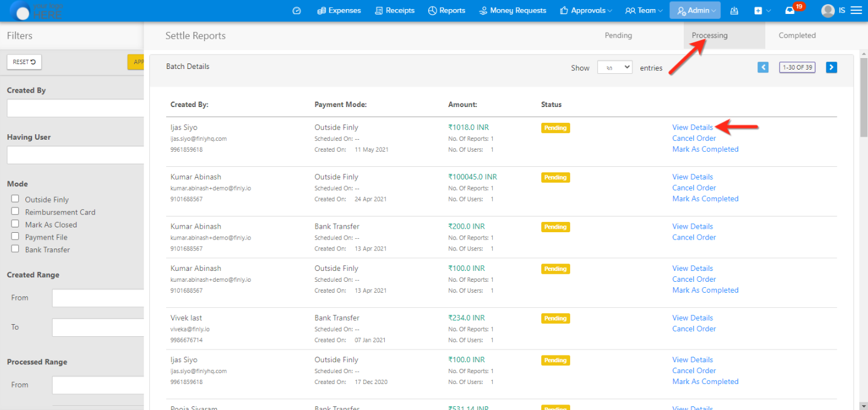Click the Created Range From field
Image resolution: width=868 pixels, height=410 pixels.
[x=98, y=298]
